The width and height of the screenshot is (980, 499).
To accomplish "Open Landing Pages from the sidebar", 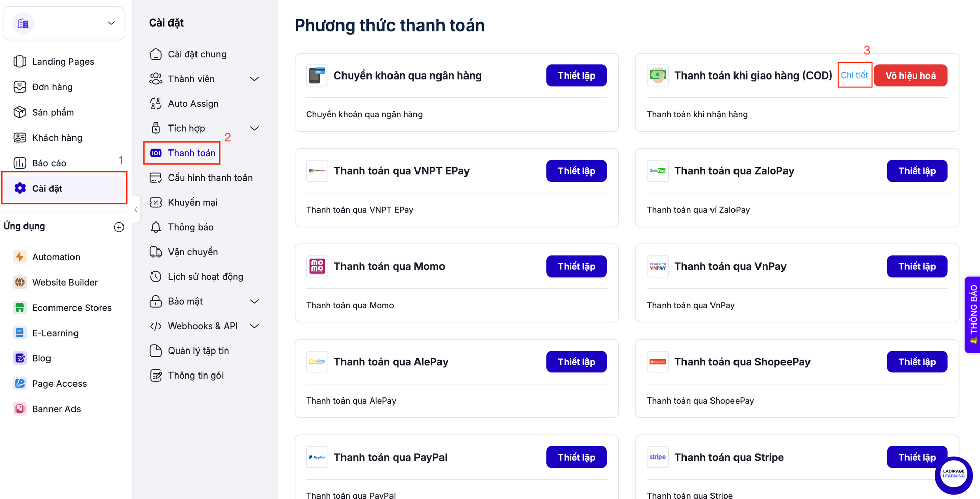I will [x=63, y=62].
